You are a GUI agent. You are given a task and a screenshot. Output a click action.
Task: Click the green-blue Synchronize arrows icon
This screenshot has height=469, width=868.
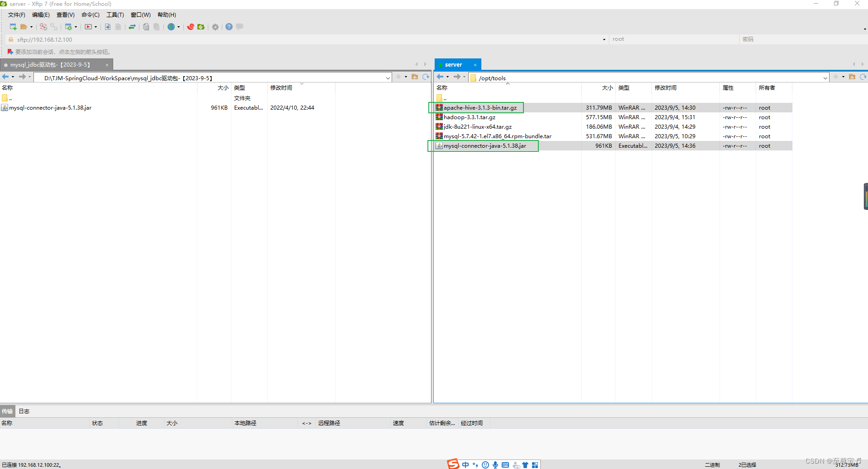tap(132, 27)
